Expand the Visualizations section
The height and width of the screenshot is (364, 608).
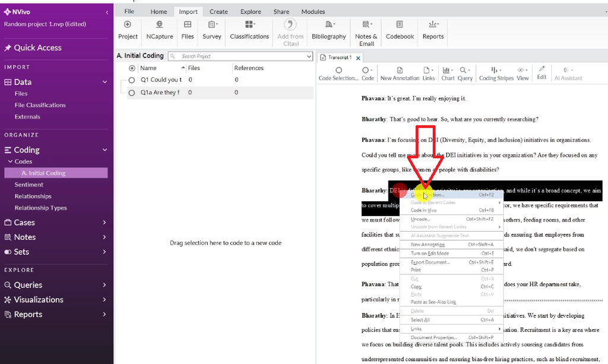click(x=104, y=300)
